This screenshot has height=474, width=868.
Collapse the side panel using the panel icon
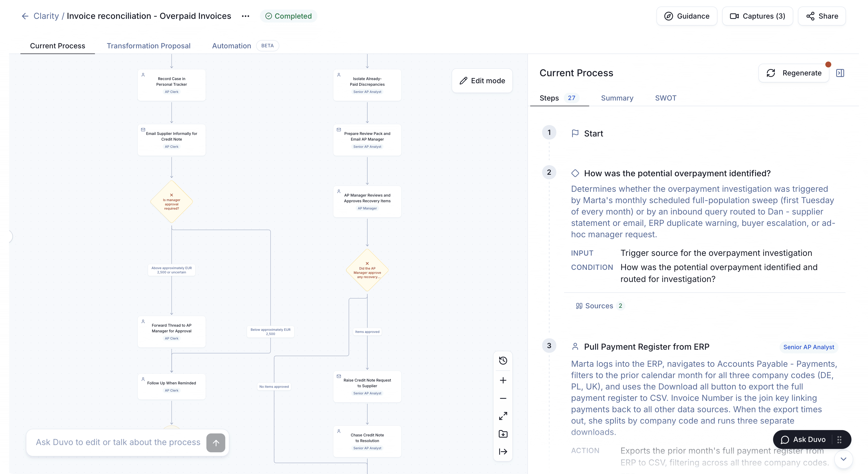point(840,73)
